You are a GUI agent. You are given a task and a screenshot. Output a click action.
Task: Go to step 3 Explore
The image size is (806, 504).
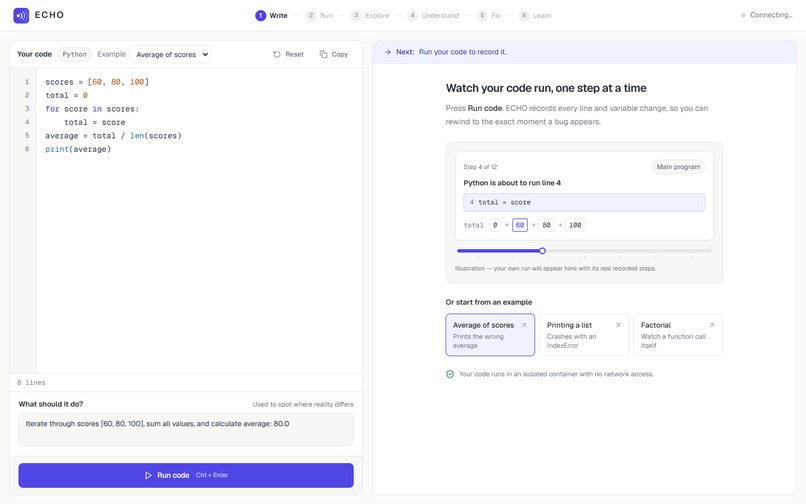(x=370, y=15)
